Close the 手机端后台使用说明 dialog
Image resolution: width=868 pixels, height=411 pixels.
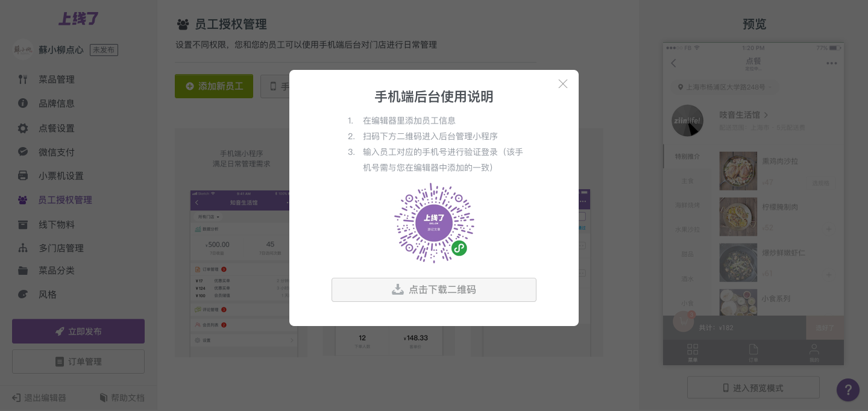563,84
